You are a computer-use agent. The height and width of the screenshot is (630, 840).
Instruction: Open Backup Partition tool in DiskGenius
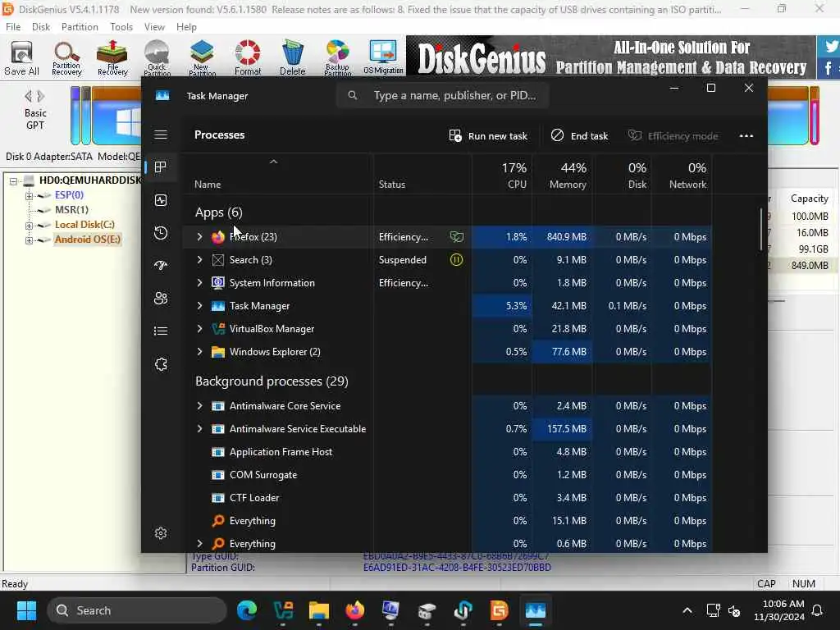click(337, 58)
